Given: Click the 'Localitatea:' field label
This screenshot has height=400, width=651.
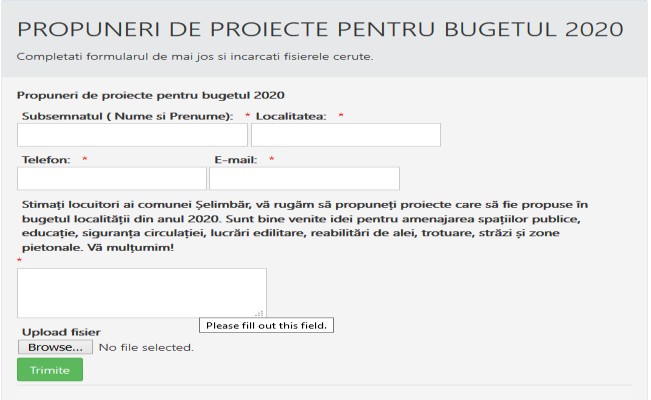Looking at the screenshot, I should coord(291,116).
